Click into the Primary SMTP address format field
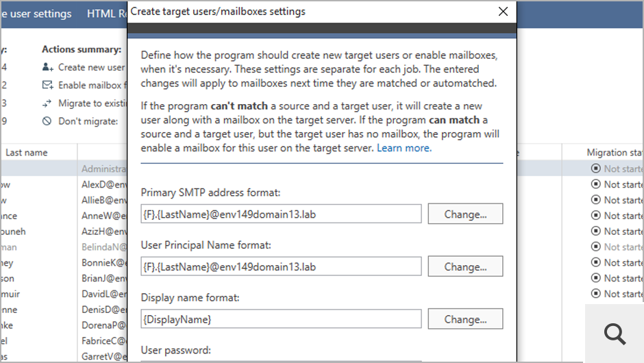Screen dimensions: 644x363 click(281, 214)
